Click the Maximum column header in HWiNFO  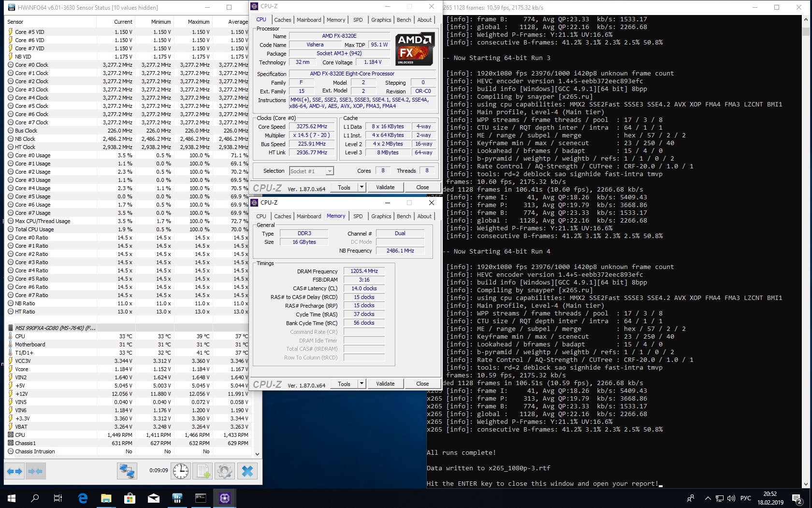[198, 22]
